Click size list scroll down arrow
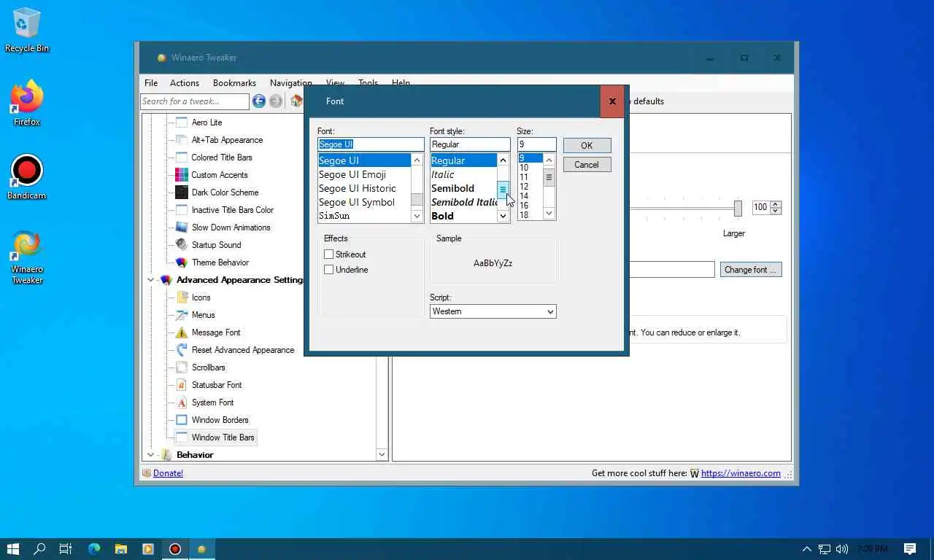This screenshot has width=934, height=560. click(x=549, y=214)
